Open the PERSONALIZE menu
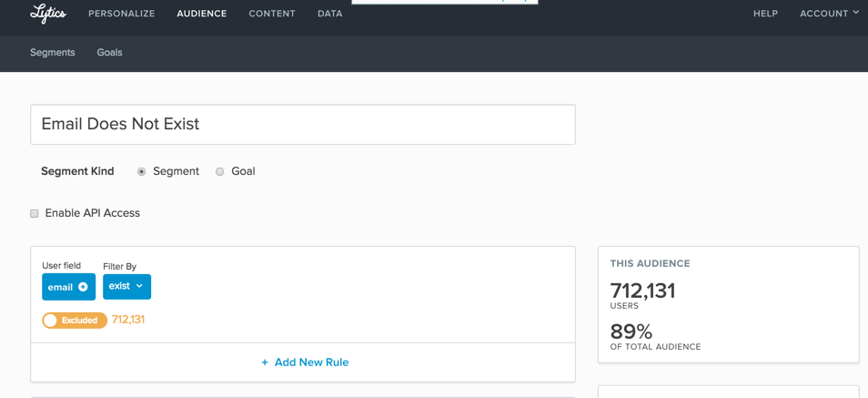This screenshot has width=868, height=398. click(122, 14)
